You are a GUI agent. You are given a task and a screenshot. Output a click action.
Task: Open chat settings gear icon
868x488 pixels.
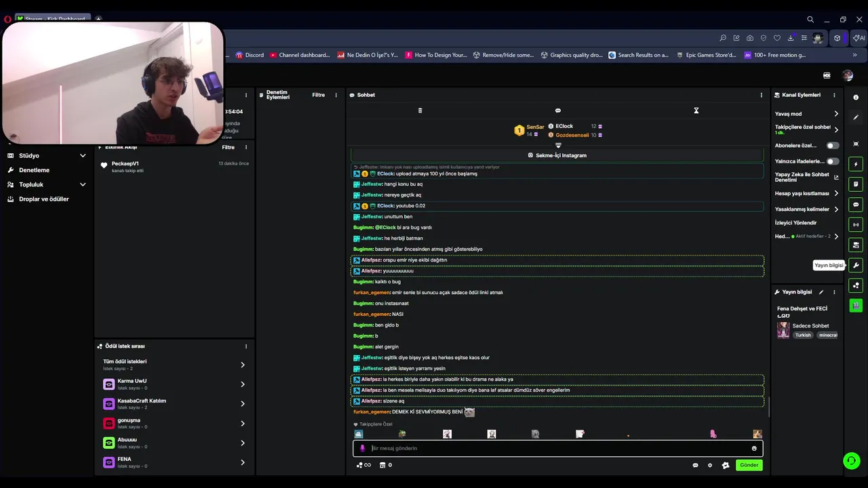[710, 465]
